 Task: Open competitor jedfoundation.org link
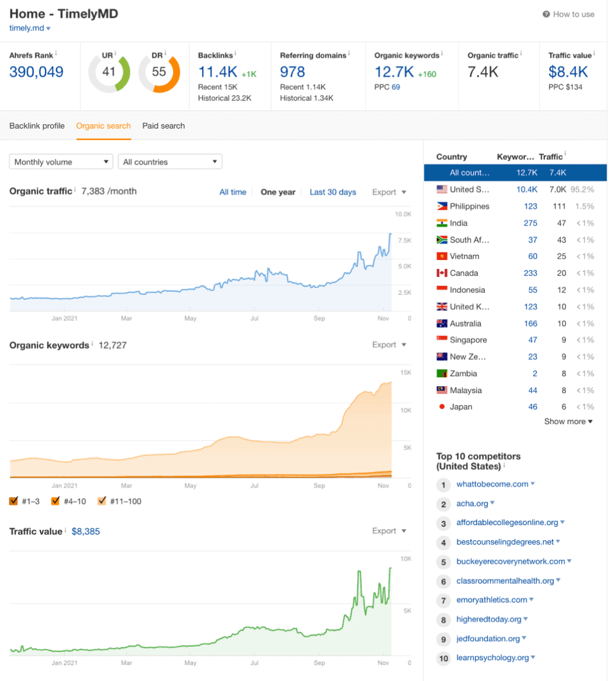pyautogui.click(x=488, y=639)
